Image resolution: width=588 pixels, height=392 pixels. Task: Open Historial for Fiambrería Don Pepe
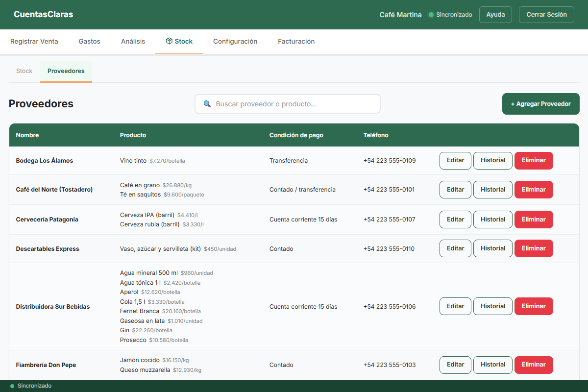point(493,365)
